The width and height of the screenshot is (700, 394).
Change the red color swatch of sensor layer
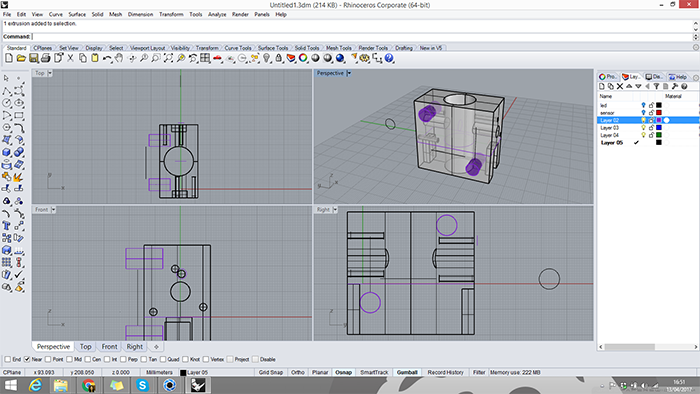coord(659,113)
